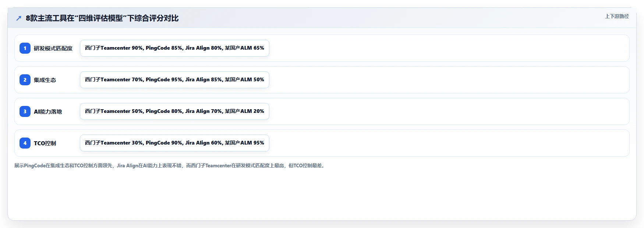Click the number 2 badge for 集成生态

coord(25,80)
